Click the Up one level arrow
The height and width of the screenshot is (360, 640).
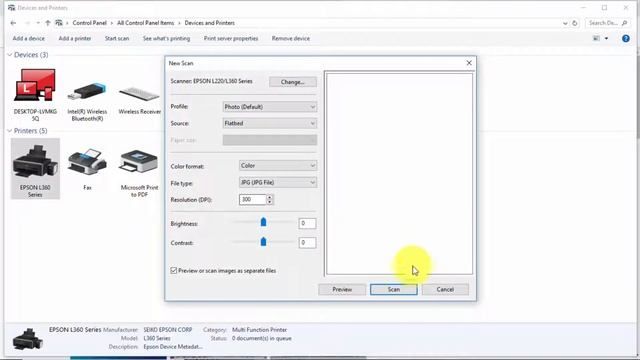click(48, 23)
